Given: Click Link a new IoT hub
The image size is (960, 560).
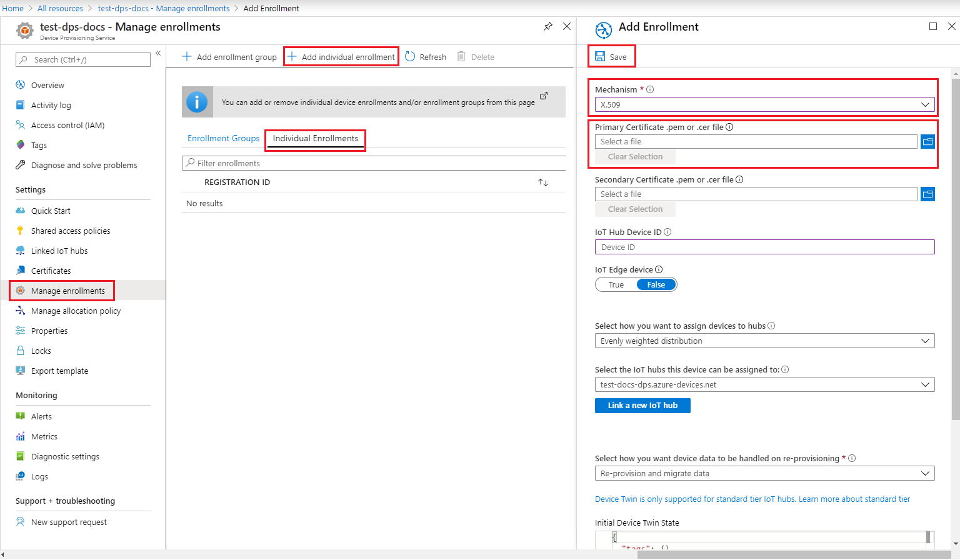Looking at the screenshot, I should 642,406.
